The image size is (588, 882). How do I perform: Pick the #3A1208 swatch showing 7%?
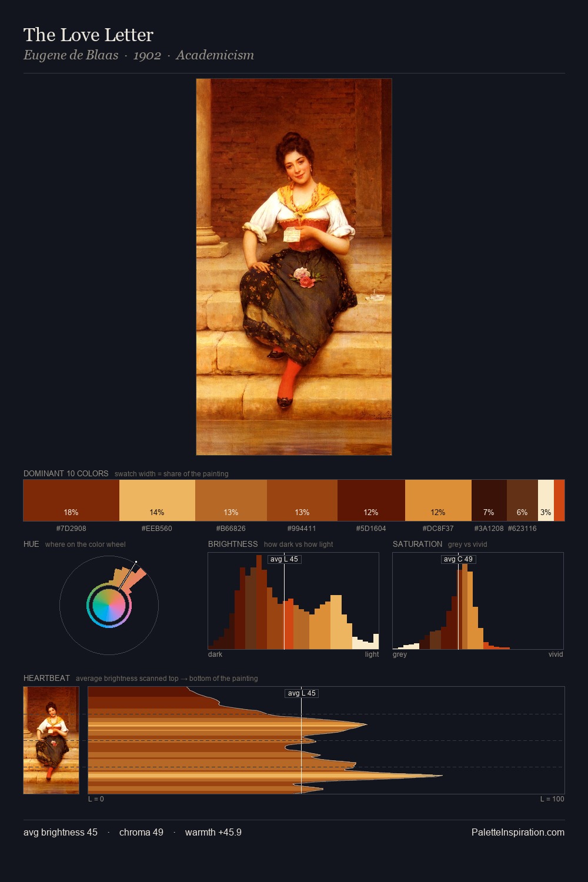[x=489, y=500]
